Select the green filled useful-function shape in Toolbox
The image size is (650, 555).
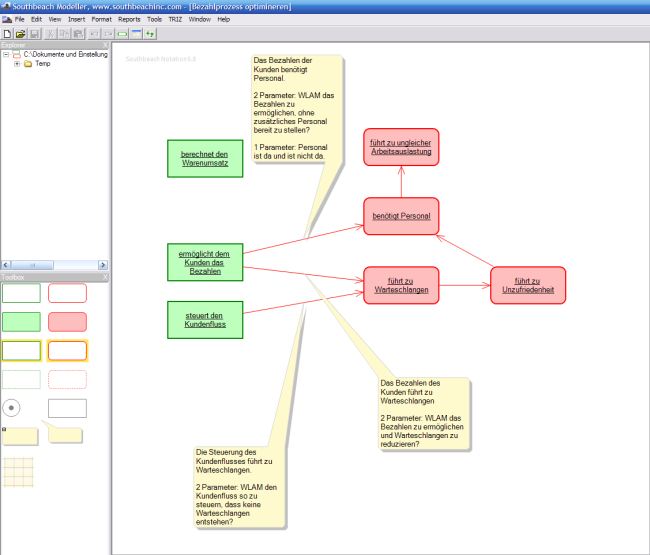(21, 322)
